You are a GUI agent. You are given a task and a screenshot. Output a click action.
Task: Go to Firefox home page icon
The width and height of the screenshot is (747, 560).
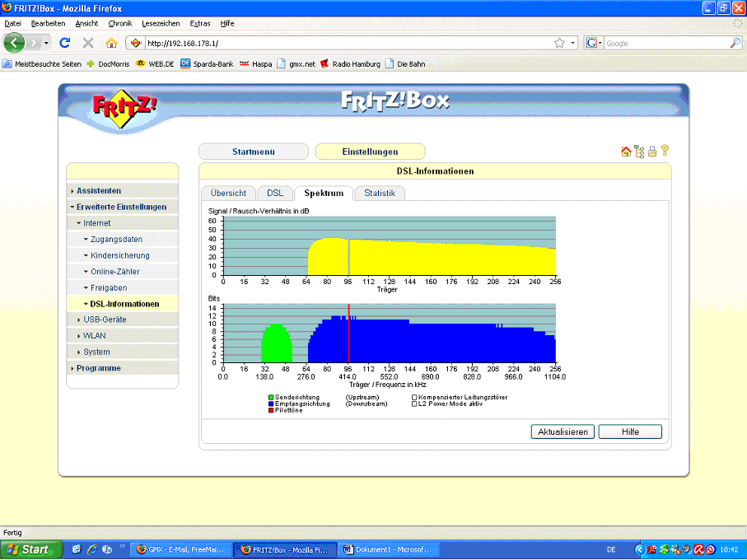[111, 43]
